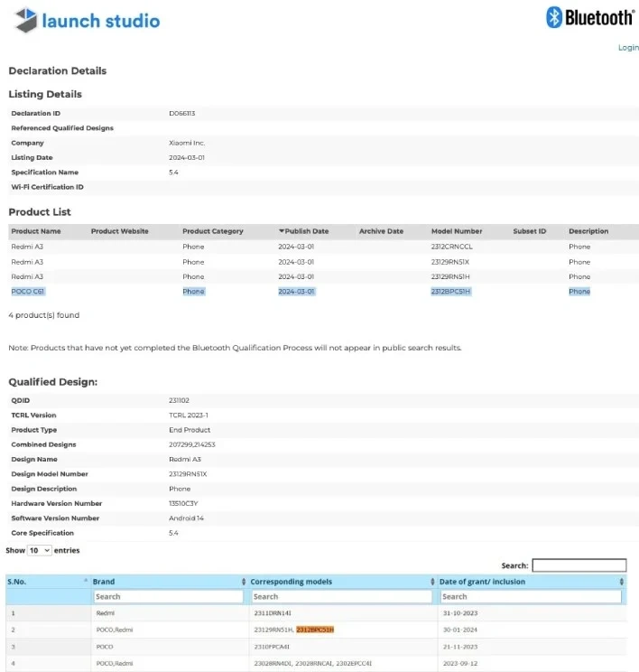The width and height of the screenshot is (639, 672).
Task: Click the Product Category column header
Action: tap(213, 231)
